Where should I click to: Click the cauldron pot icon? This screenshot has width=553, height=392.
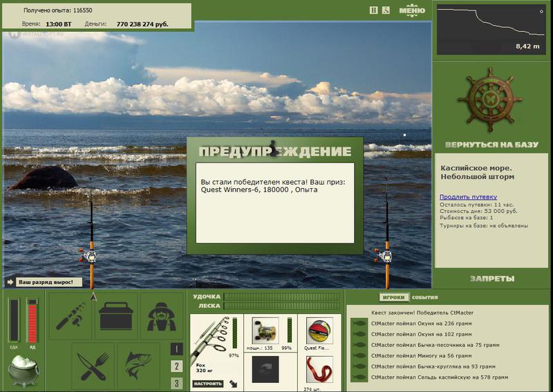tap(24, 371)
